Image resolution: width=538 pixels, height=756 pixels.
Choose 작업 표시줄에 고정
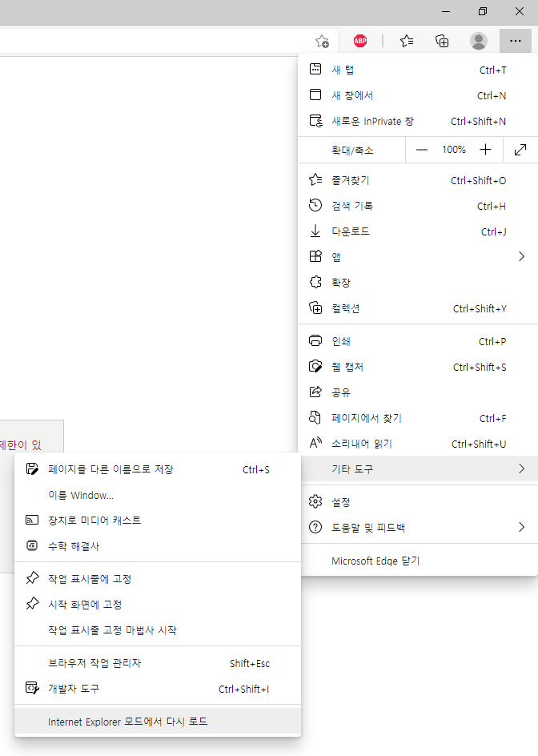[158, 578]
